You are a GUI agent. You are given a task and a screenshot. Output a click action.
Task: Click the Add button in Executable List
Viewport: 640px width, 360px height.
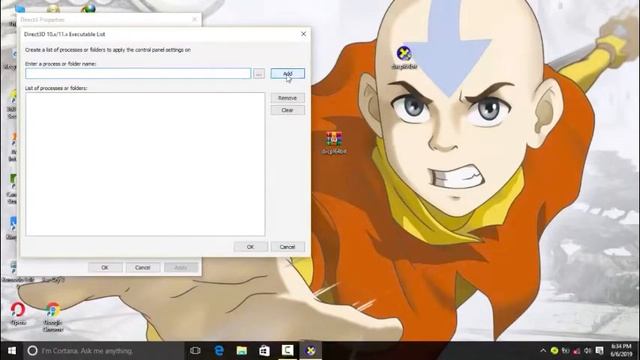[287, 73]
